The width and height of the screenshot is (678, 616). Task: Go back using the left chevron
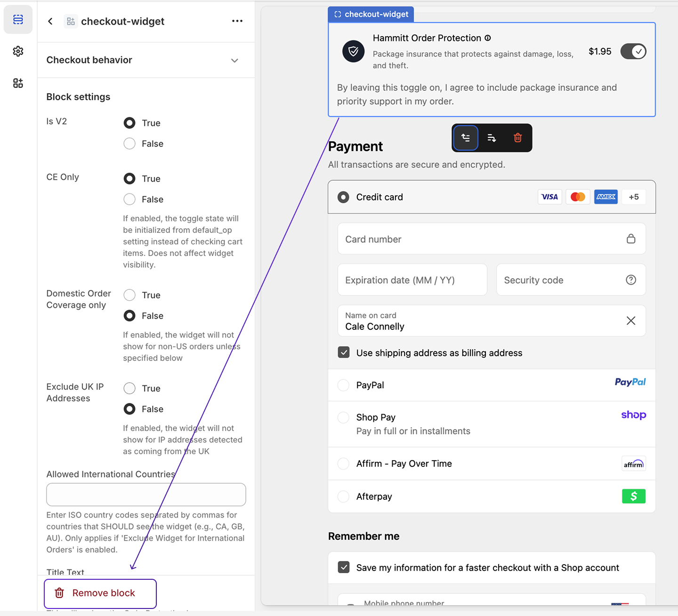50,21
